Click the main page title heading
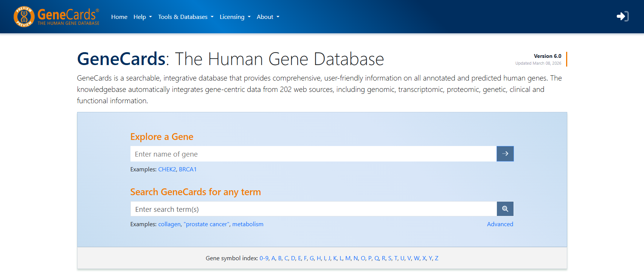Screen dimensions: 644x278 coord(231,59)
